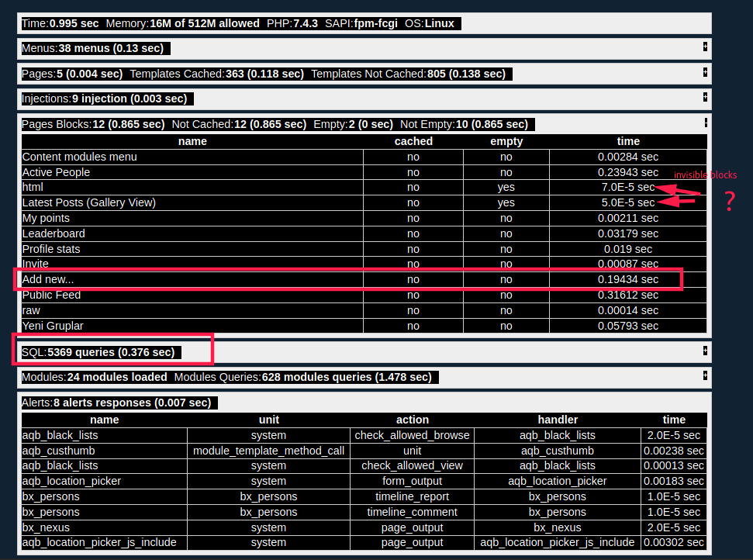Select the Active People block row name
Image resolution: width=753 pixels, height=560 pixels.
pyautogui.click(x=56, y=172)
